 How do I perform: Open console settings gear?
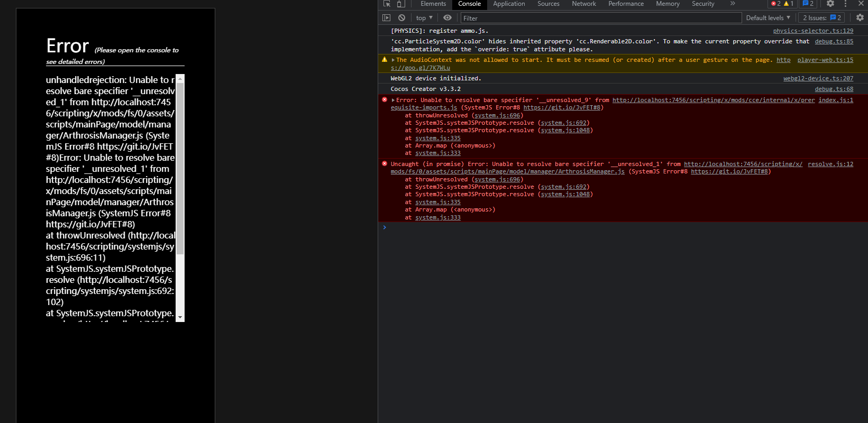point(860,18)
